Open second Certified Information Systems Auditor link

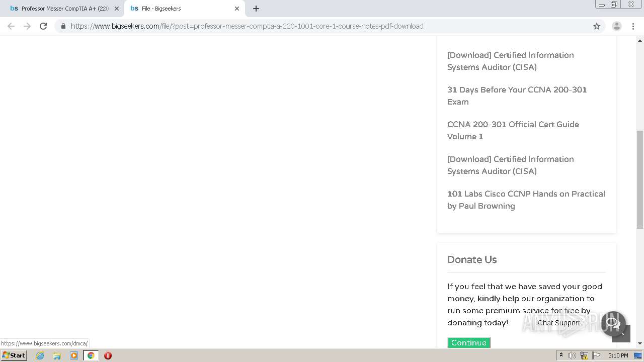pos(510,165)
